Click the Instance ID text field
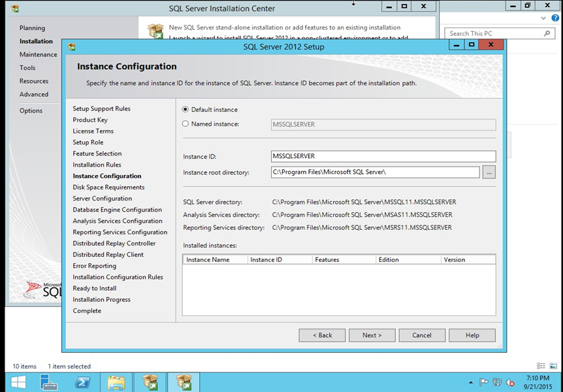 (383, 157)
